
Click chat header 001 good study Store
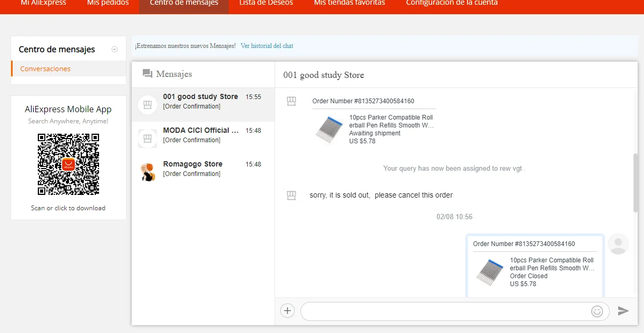pyautogui.click(x=324, y=75)
